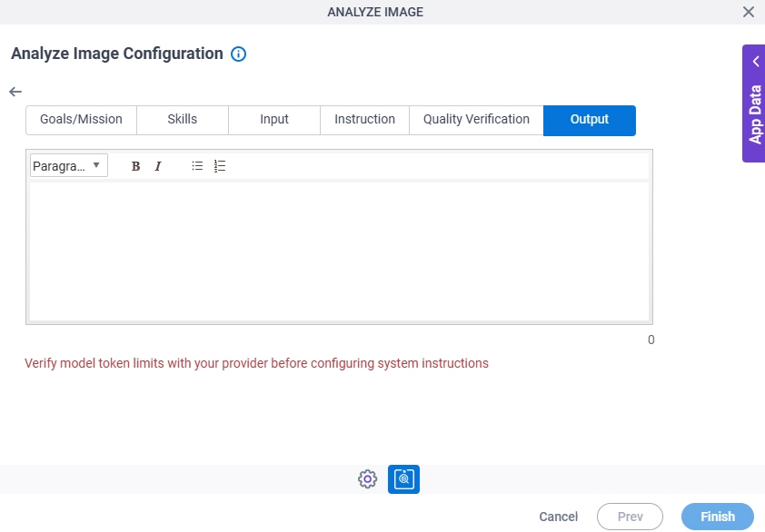Click the token limits warning text
This screenshot has width=765, height=532.
tap(256, 363)
